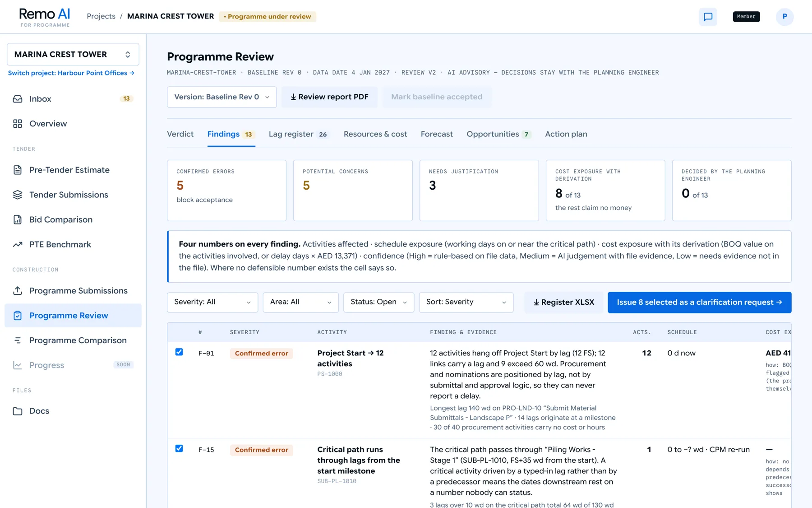This screenshot has height=508, width=812.
Task: Open the Severity: All filter dropdown
Action: (212, 302)
